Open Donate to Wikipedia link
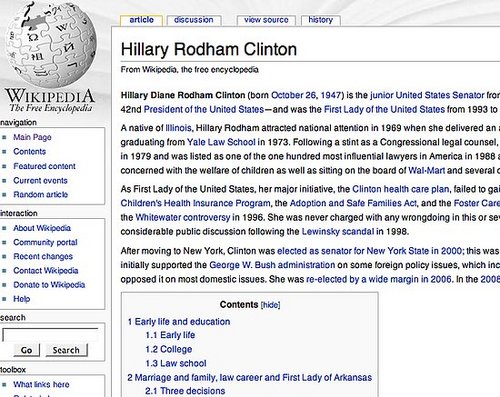Screen dimensions: 500x397 49,285
